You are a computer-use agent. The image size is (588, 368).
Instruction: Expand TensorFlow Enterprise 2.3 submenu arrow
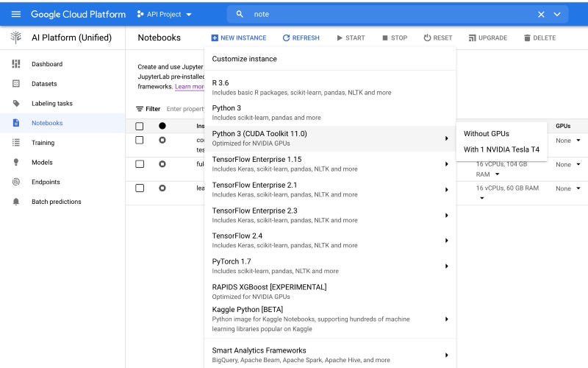coord(447,215)
